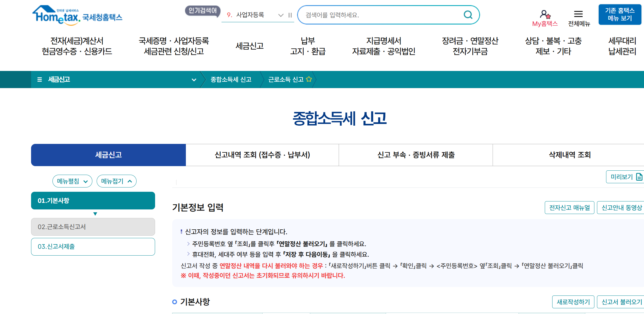Click the 미리보기 document icon
644x314 pixels.
tap(639, 177)
